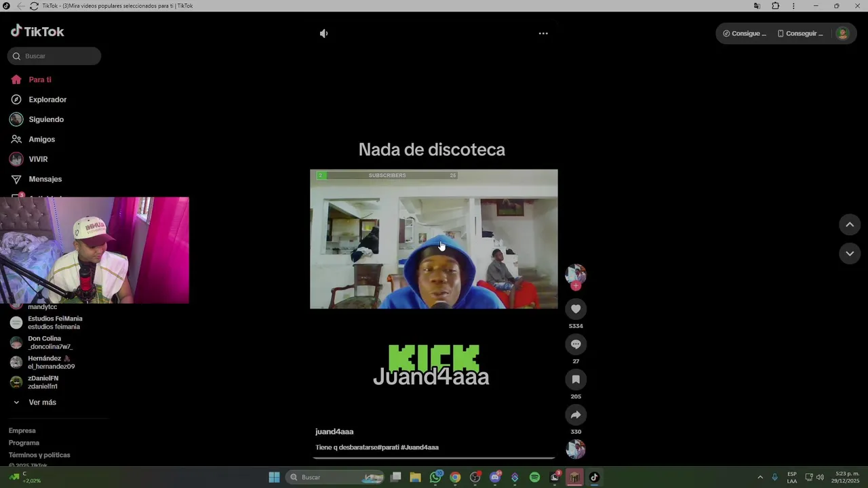The image size is (868, 488).
Task: Open the three-dot more options menu
Action: pyautogui.click(x=543, y=33)
